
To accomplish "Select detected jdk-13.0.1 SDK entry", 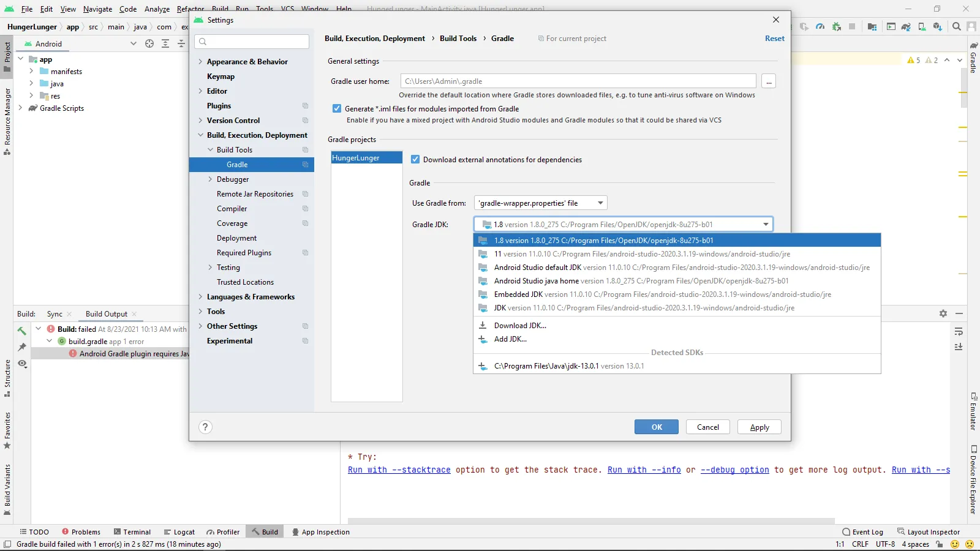I will [677, 366].
